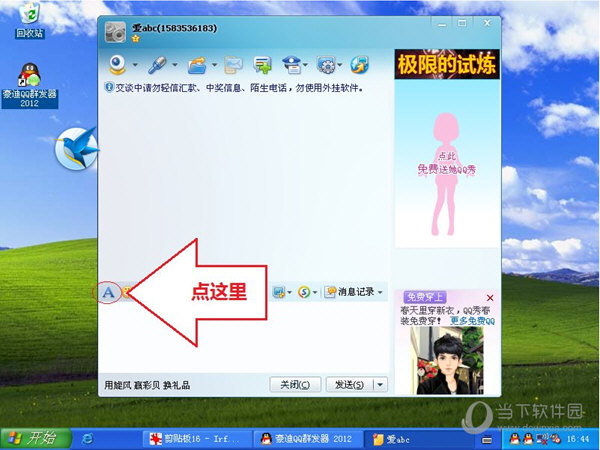Click the security tip shield info icon

109,88
